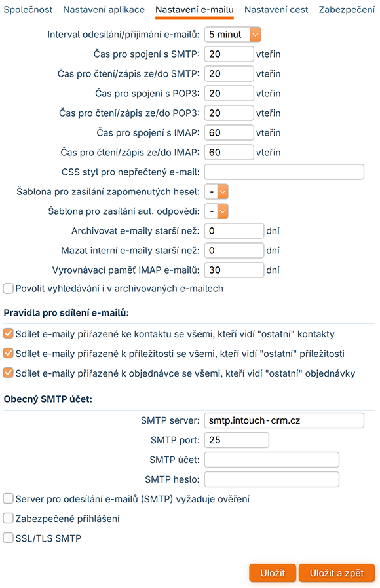This screenshot has height=588, width=380.
Task: Enable searching in archived e-mails checkbox
Action: point(9,288)
